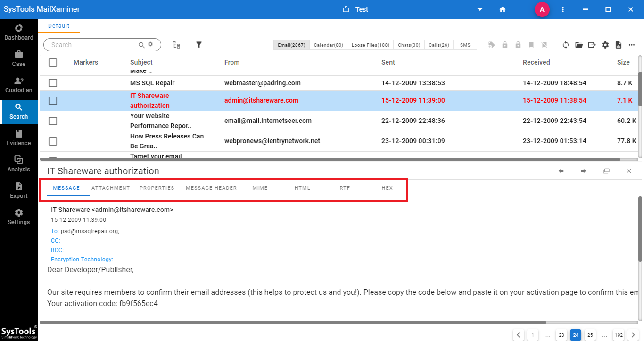
Task: Click the add tag icon
Action: click(x=492, y=45)
